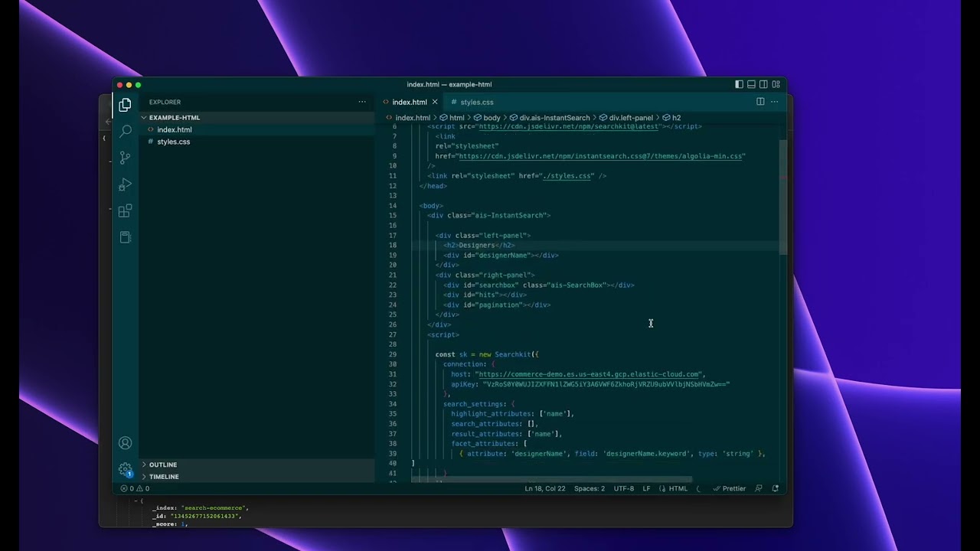980x551 pixels.
Task: Click the editor vertical scrollbar thumb
Action: coord(782,197)
